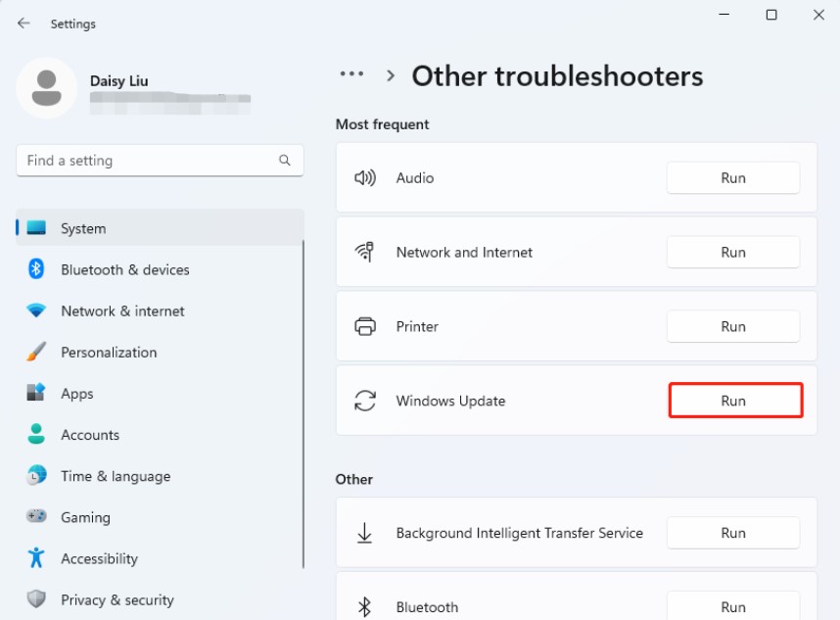Click the Network & internet Wi-Fi icon
This screenshot has width=840, height=620.
(36, 310)
